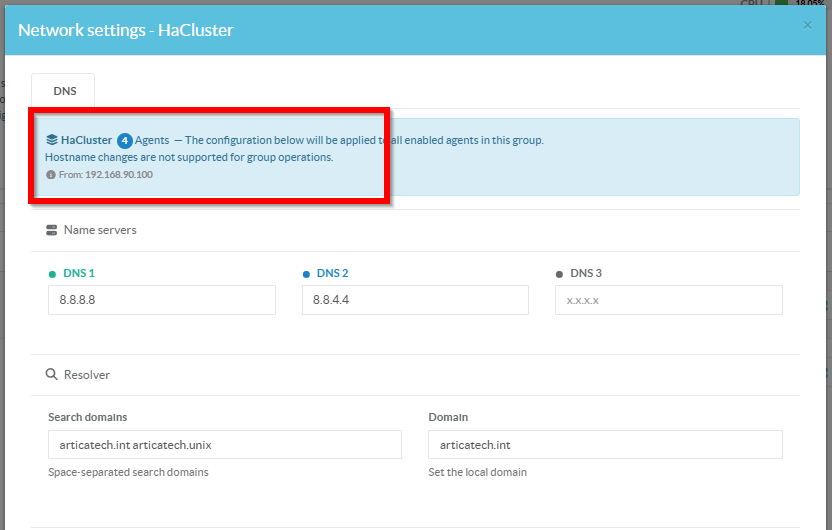Focus the DNS 1 field containing 8.8.8.8

coord(161,300)
